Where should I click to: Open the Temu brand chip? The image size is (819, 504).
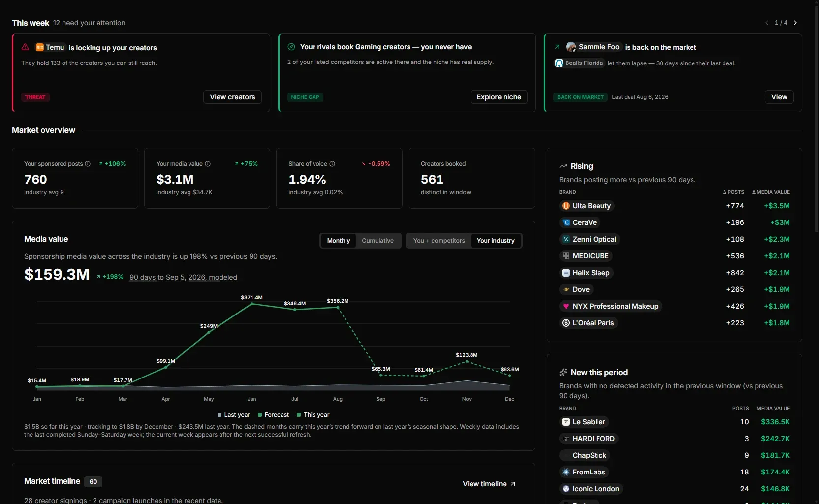(x=50, y=47)
